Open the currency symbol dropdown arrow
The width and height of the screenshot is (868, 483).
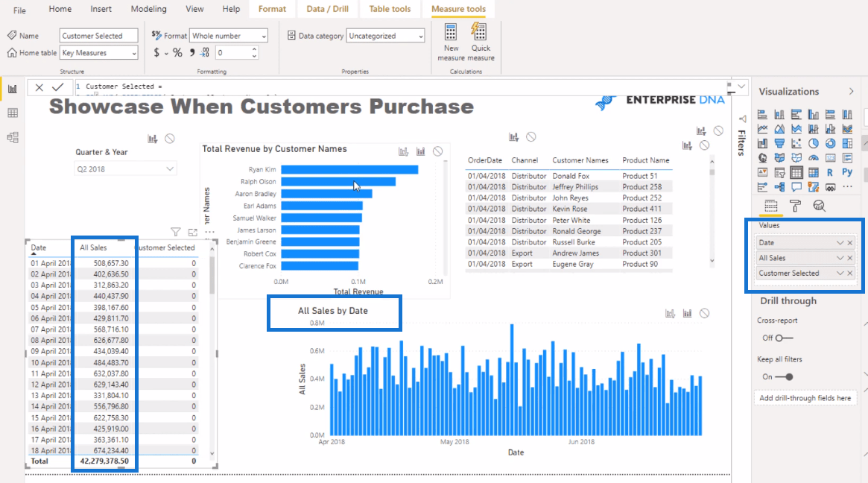pos(166,54)
